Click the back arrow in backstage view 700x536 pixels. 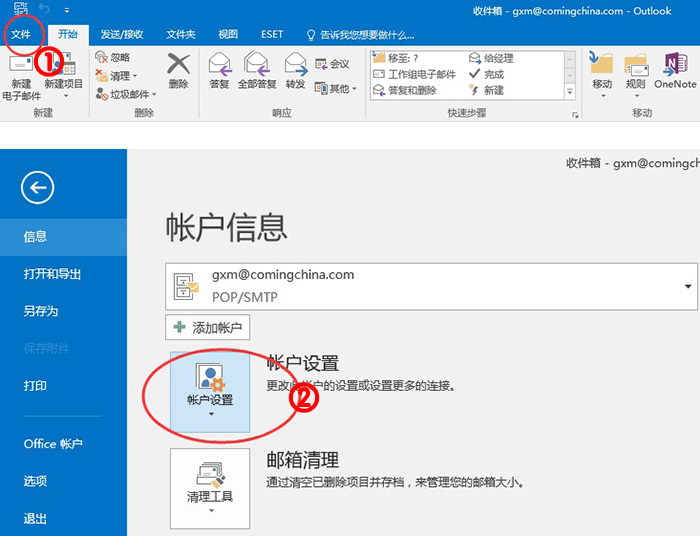(37, 187)
